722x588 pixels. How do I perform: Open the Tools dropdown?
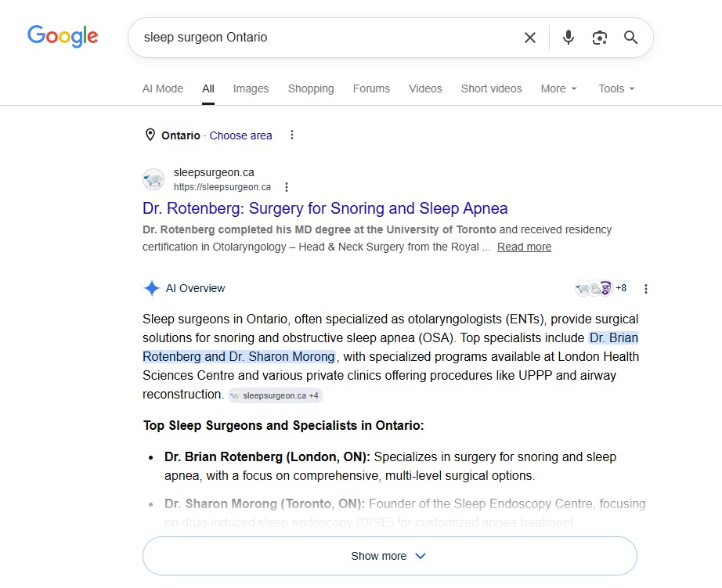tap(616, 88)
